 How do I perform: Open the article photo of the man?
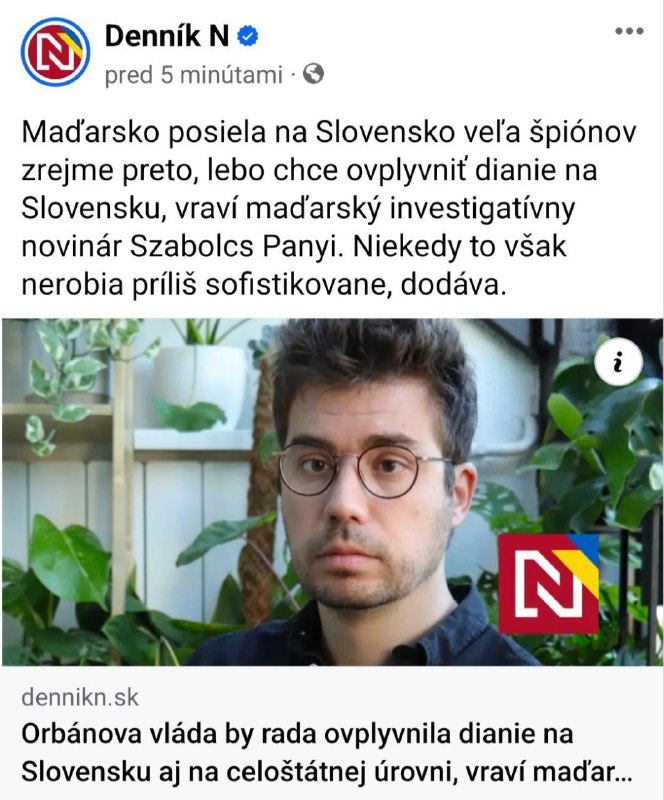tap(332, 492)
